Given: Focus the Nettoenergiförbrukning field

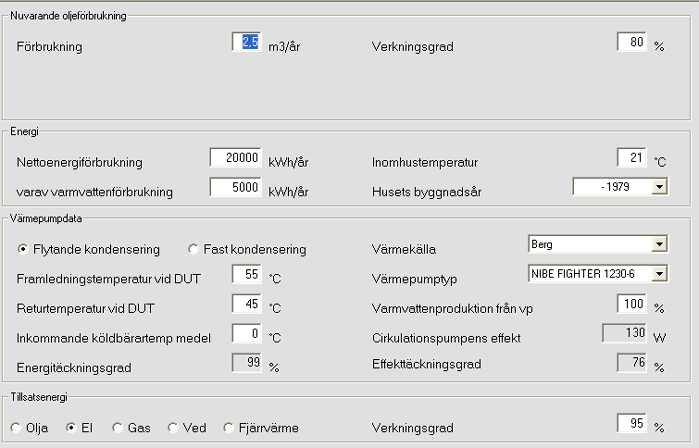Looking at the screenshot, I should click(235, 158).
